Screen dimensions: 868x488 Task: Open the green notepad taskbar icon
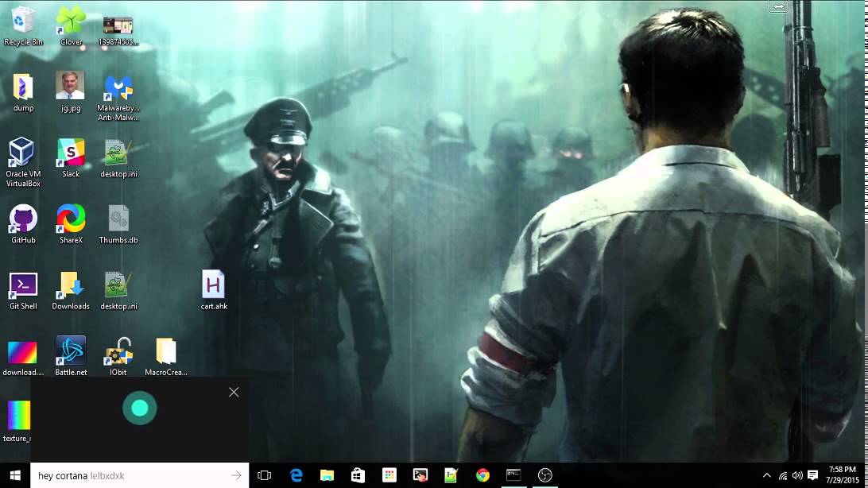coord(451,475)
